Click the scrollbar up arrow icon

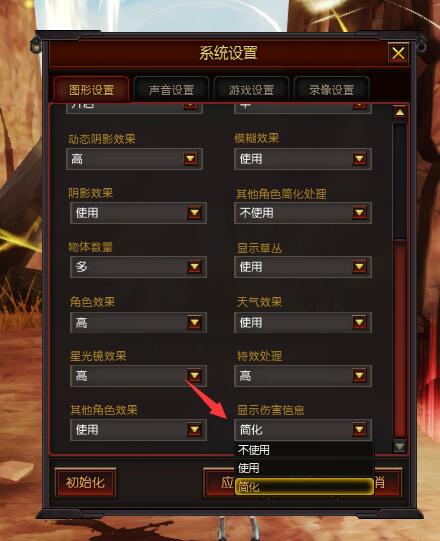[x=400, y=112]
